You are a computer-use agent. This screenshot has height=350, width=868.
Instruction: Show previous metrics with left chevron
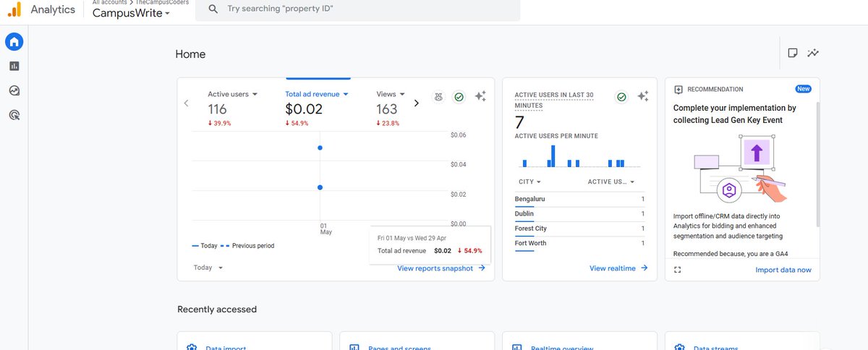click(186, 103)
